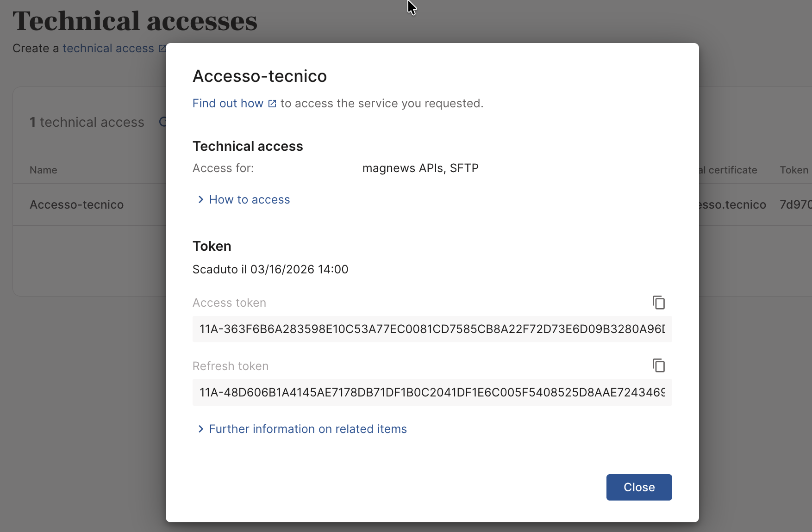The height and width of the screenshot is (532, 812).
Task: Click the esso.tecnico certificate cell
Action: [x=732, y=204]
